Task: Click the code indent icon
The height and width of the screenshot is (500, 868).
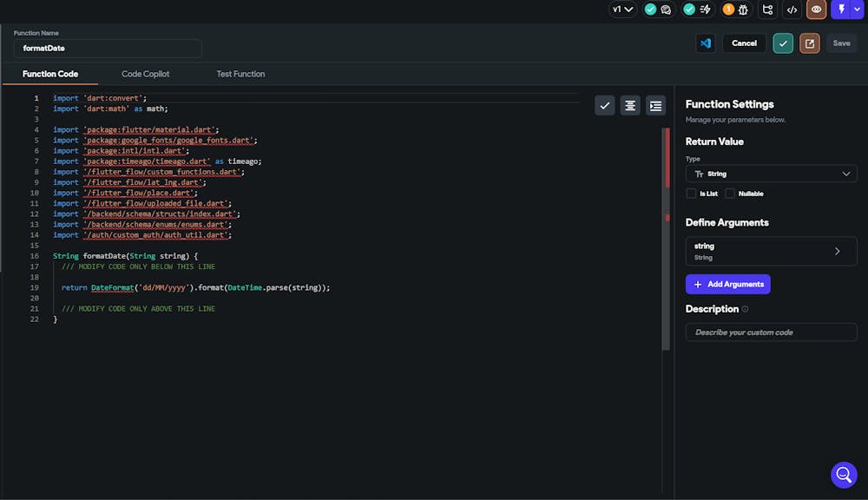Action: tap(655, 105)
